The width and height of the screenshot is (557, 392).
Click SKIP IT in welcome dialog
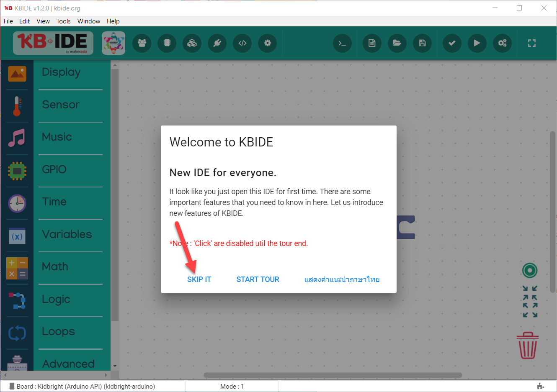coord(199,279)
